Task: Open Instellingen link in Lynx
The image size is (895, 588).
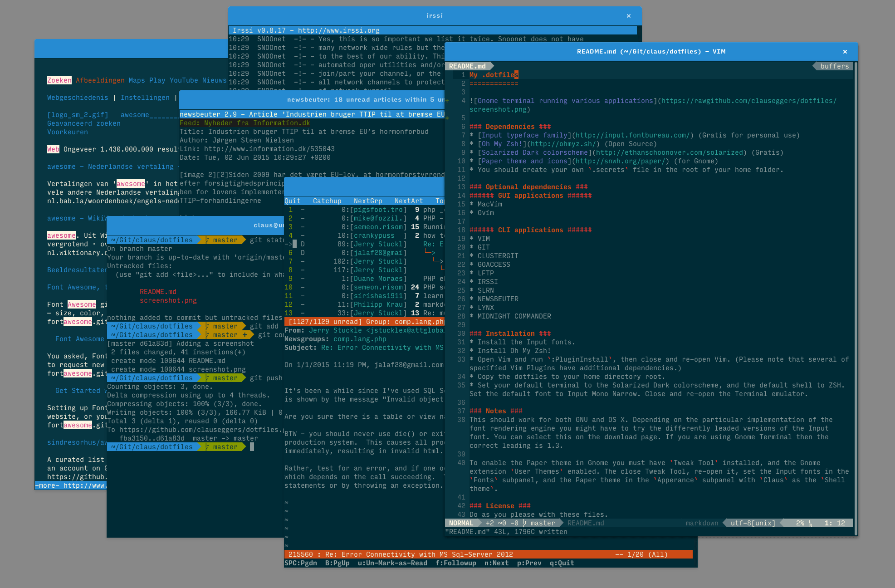Action: (x=145, y=98)
